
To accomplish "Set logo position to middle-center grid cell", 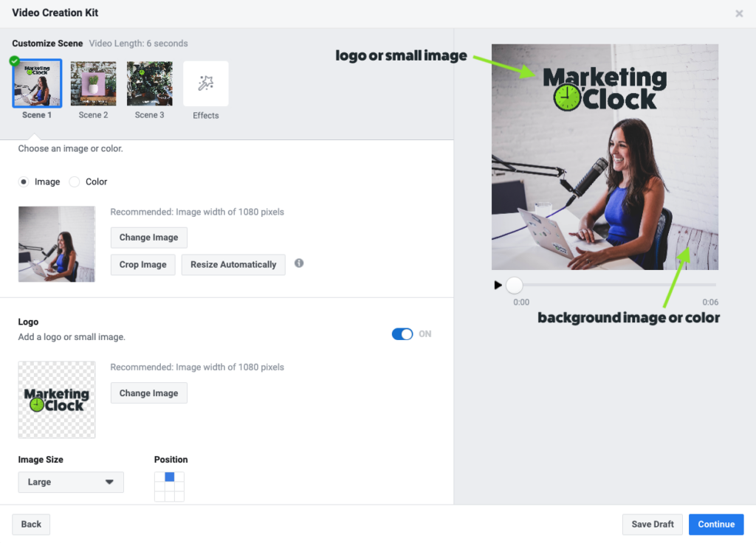I will point(169,487).
